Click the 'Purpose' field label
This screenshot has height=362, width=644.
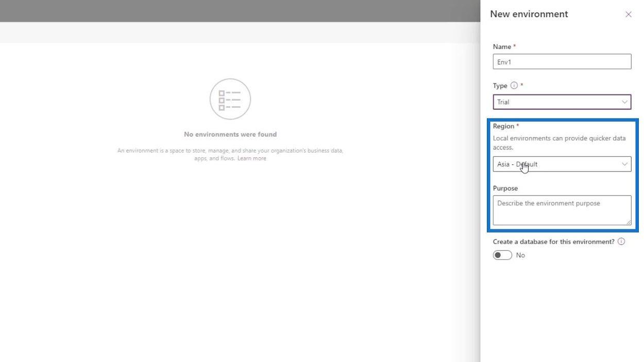tap(505, 188)
